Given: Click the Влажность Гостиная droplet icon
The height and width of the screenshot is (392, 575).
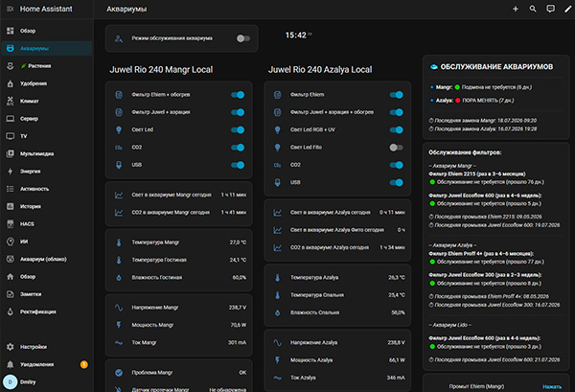Looking at the screenshot, I should point(119,278).
